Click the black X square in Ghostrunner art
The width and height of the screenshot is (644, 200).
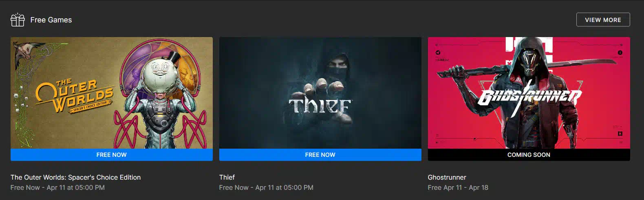pyautogui.click(x=620, y=134)
